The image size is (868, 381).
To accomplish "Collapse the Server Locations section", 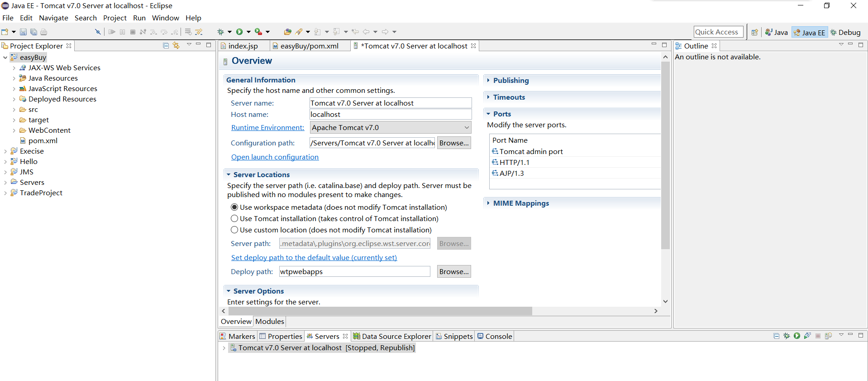I will pos(229,174).
